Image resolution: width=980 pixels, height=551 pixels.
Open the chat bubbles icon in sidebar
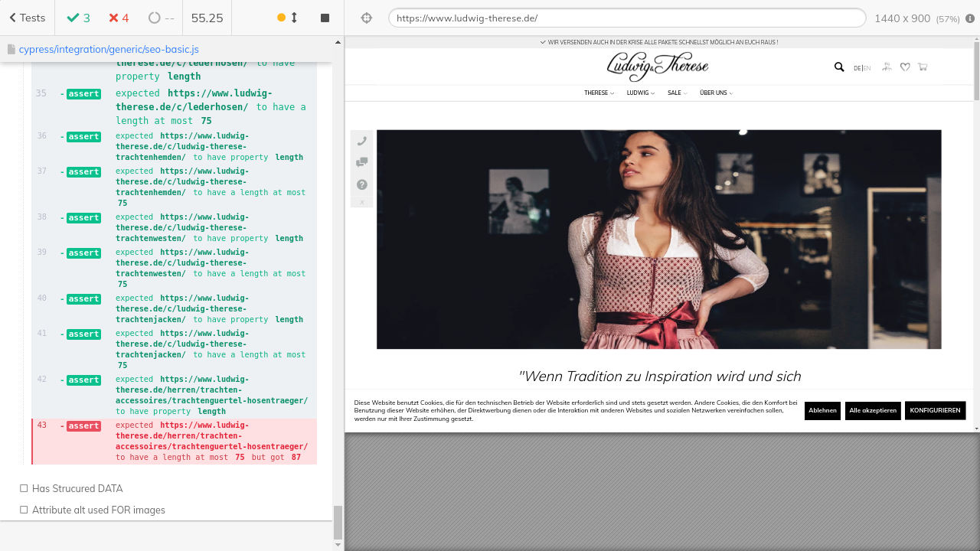pyautogui.click(x=362, y=162)
